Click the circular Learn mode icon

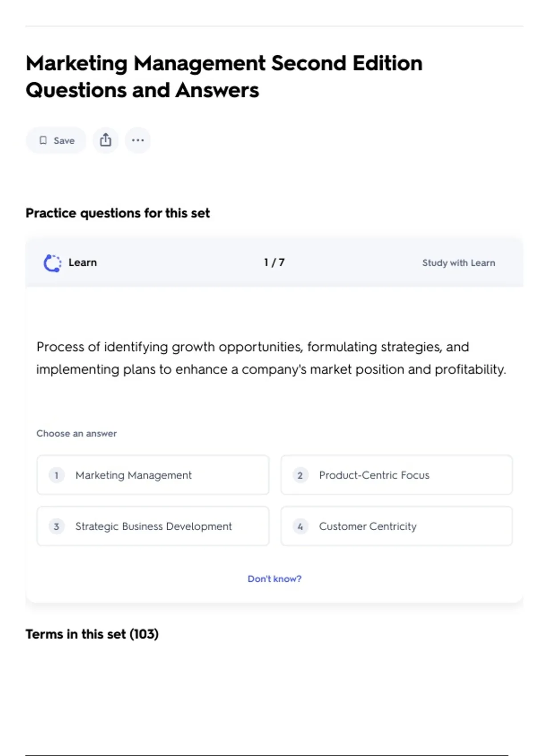click(x=53, y=263)
